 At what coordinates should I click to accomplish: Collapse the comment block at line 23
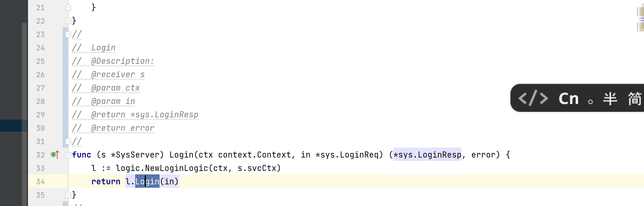tap(68, 35)
